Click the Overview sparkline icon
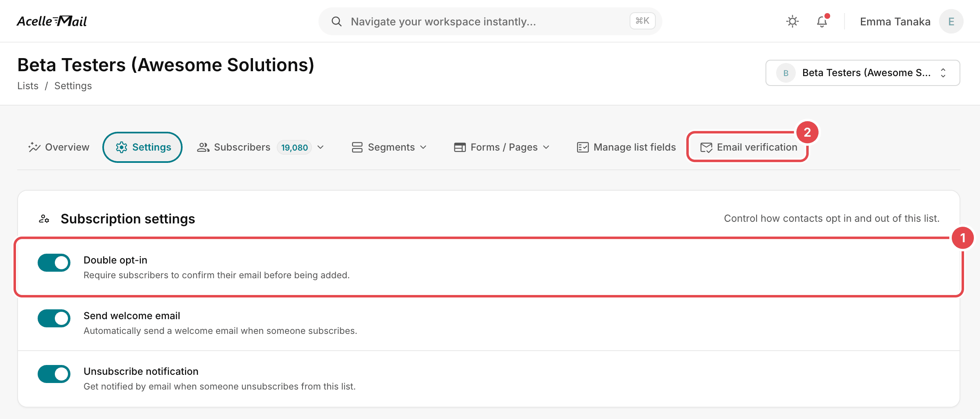 (x=34, y=147)
